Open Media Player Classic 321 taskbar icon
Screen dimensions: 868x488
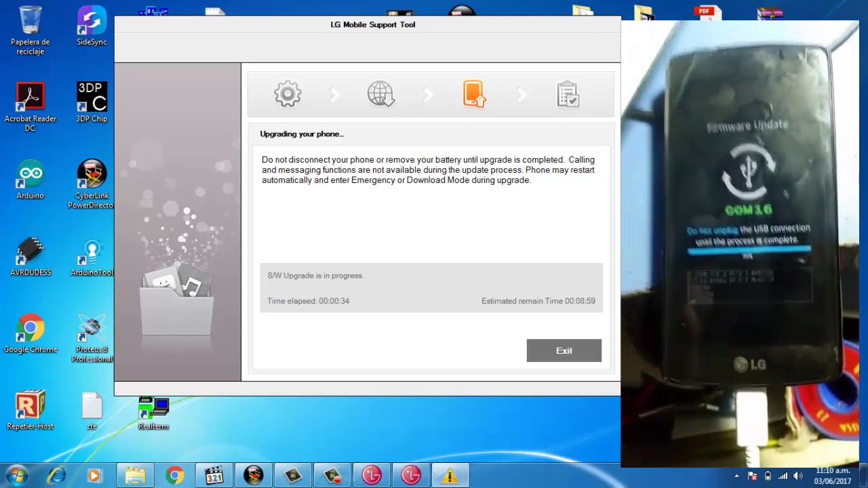point(214,476)
